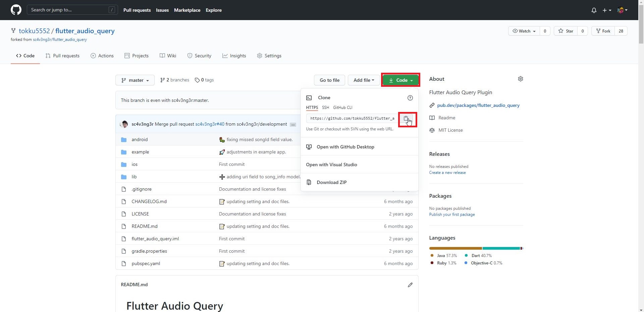Click the Download ZIP option
This screenshot has width=644, height=312.
331,182
